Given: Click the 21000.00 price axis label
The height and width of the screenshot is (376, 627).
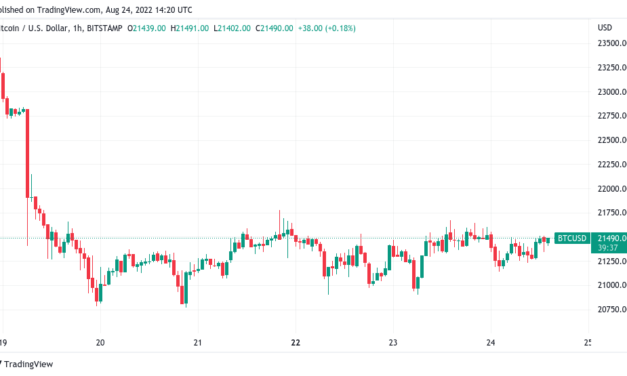Looking at the screenshot, I should 612,285.
